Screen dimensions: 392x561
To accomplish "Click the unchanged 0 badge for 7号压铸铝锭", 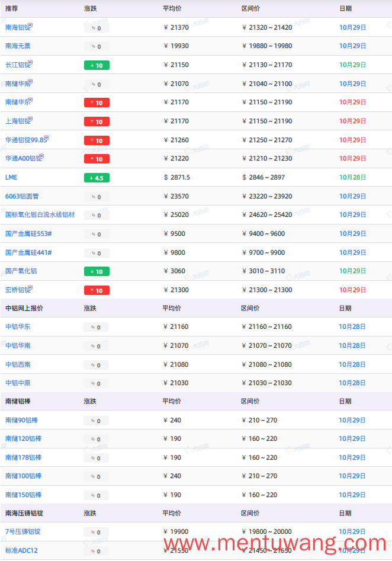I will pyautogui.click(x=96, y=532).
